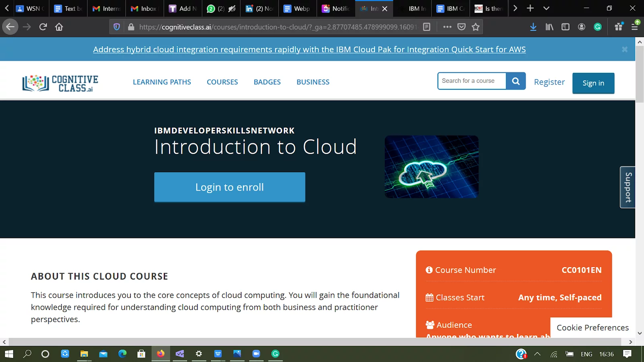Open the notification center icon

point(627,354)
